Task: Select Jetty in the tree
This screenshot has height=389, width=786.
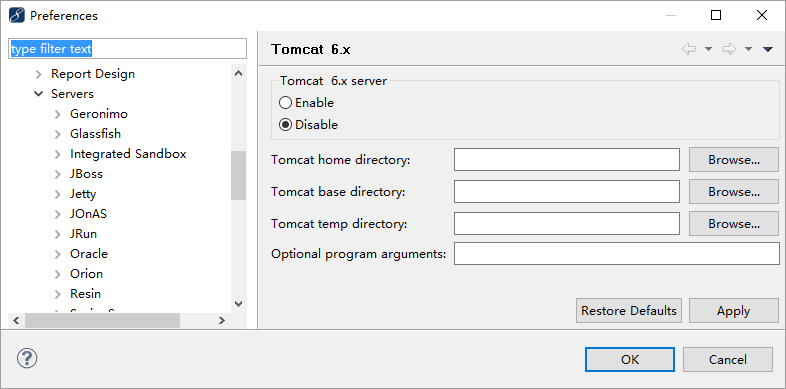Action: (83, 194)
